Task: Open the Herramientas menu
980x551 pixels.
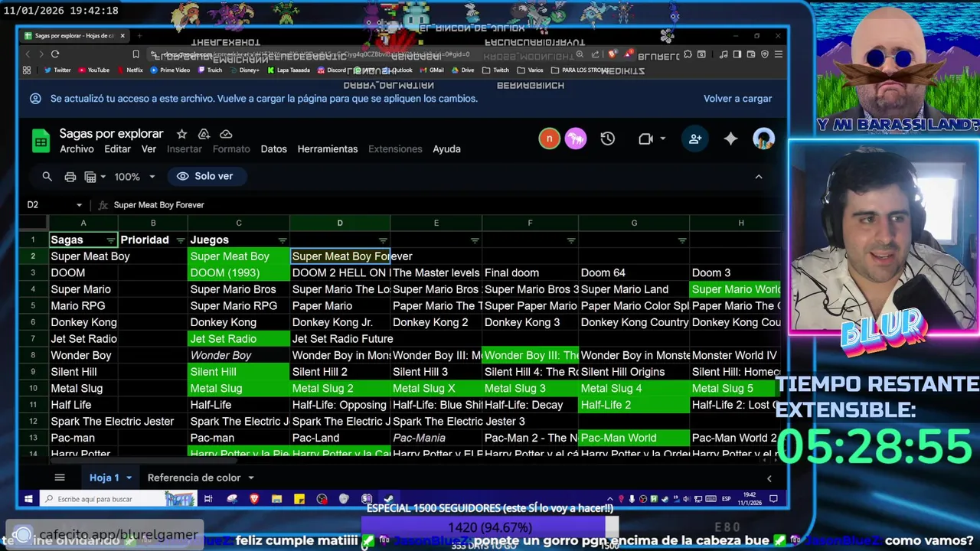Action: click(x=328, y=149)
